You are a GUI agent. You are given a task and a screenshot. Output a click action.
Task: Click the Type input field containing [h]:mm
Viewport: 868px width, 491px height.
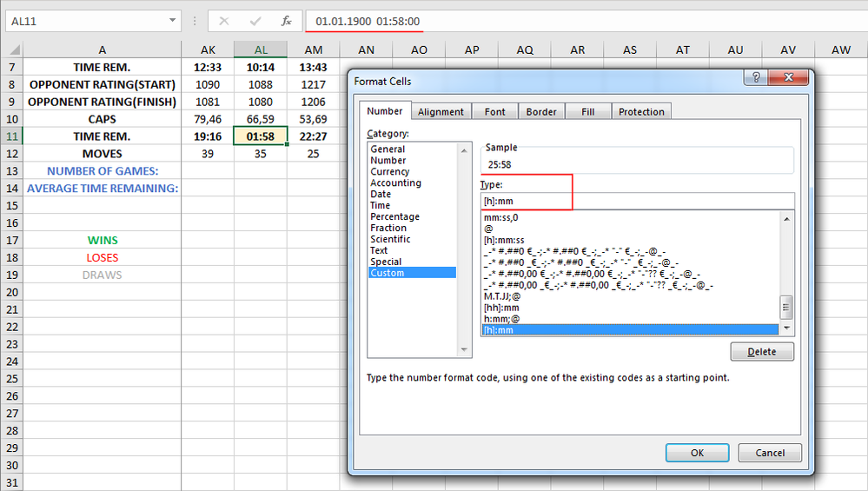[637, 201]
